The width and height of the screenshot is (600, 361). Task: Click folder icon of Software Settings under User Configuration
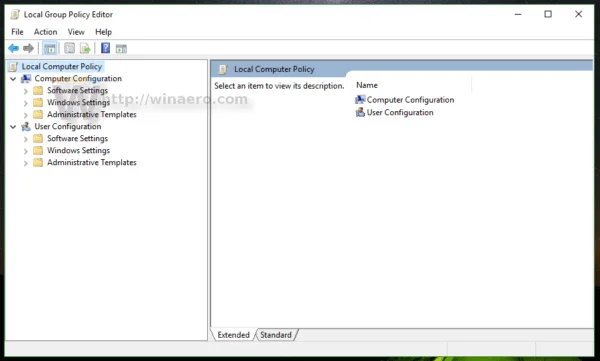tap(38, 139)
